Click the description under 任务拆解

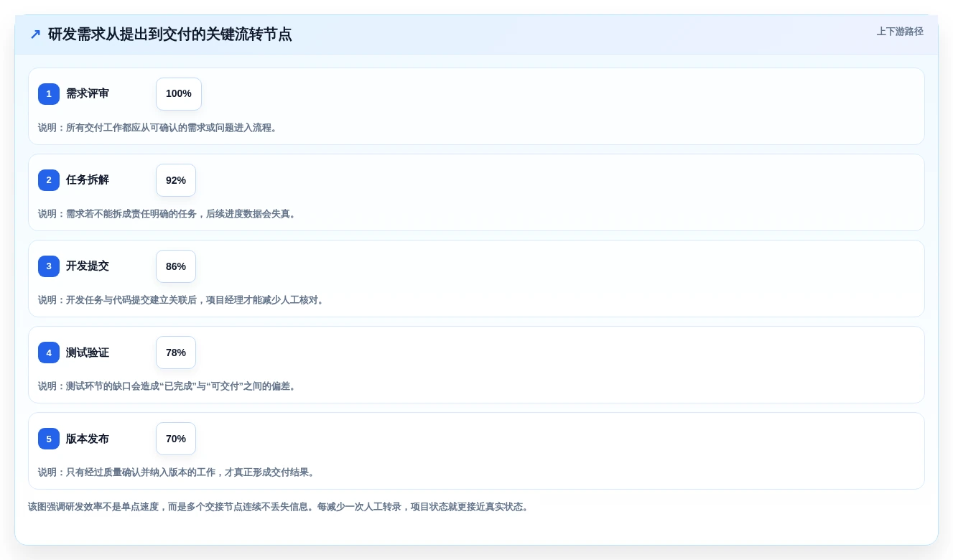pyautogui.click(x=168, y=214)
